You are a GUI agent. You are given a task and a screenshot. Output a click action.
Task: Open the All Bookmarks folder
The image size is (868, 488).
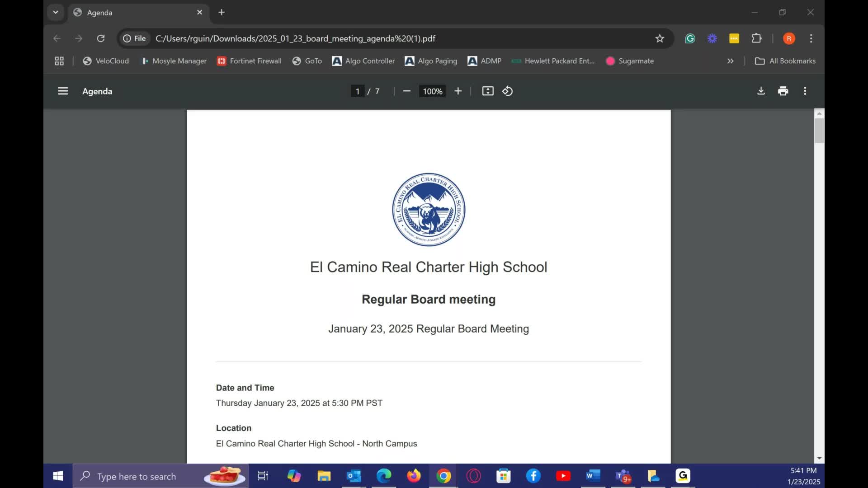(x=785, y=61)
